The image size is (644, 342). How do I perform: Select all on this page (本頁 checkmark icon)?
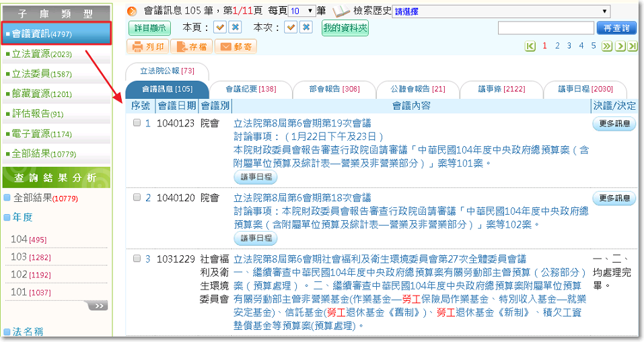[219, 28]
